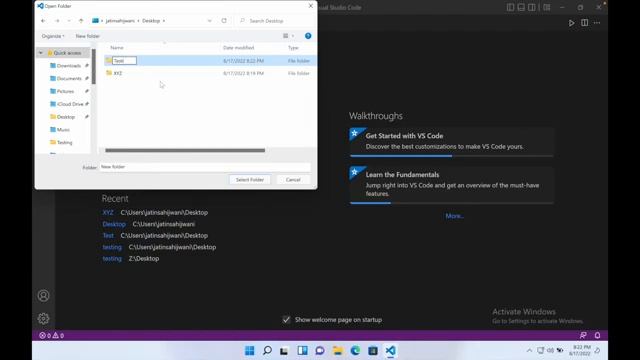
Task: Toggle Show welcome page on startup
Action: pos(286,320)
